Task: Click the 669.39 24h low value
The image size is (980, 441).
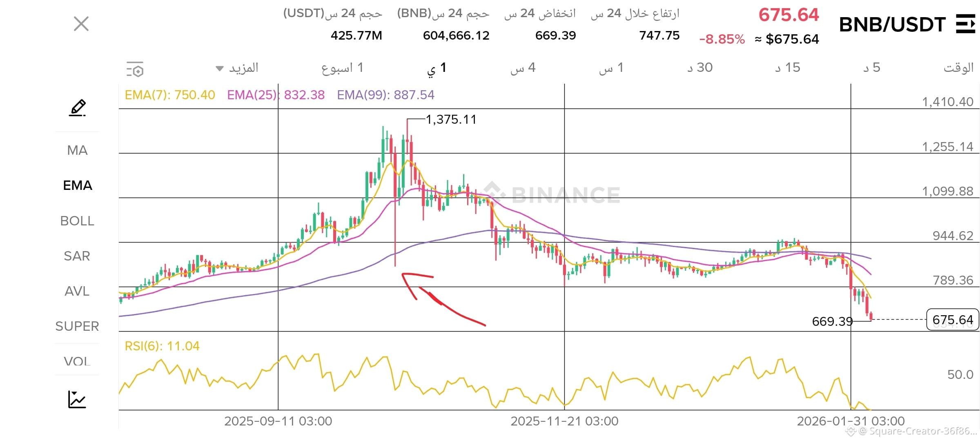Action: click(555, 36)
